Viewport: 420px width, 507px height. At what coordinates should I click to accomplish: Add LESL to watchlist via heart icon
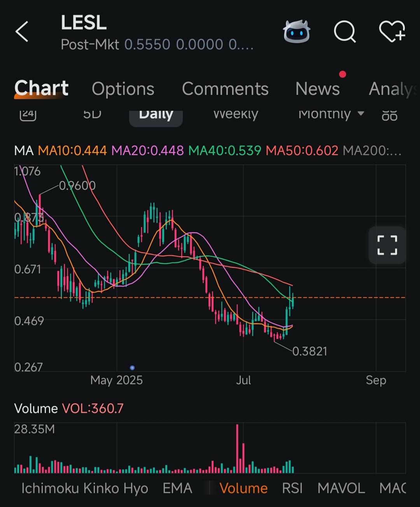coord(392,31)
